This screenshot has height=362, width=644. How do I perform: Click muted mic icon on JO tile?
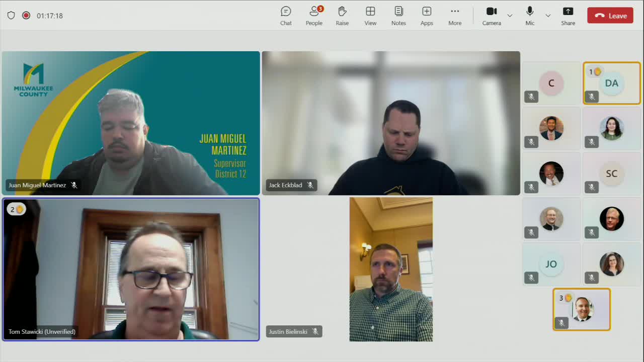coord(531,278)
